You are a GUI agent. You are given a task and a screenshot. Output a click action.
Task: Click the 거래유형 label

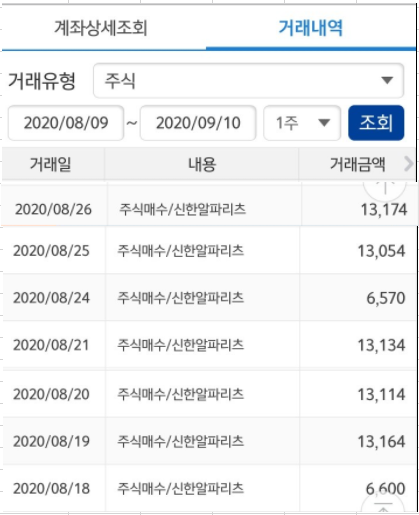point(42,81)
